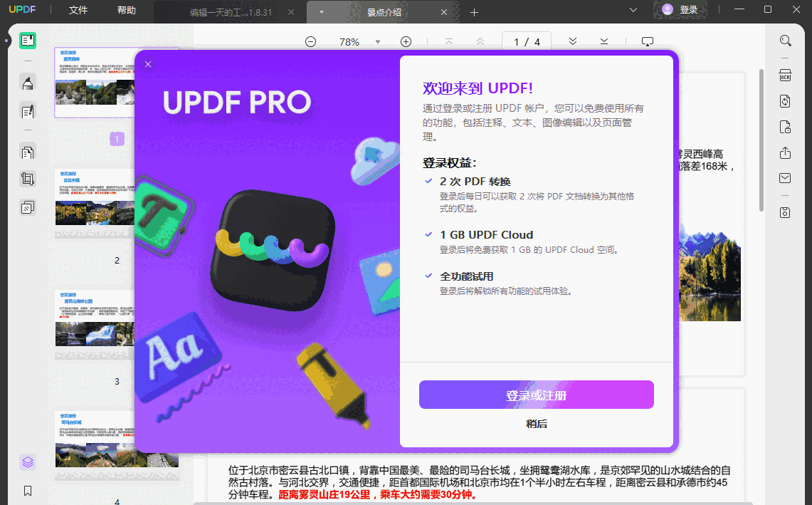Click the tab overflow chevron near the plus

point(633,10)
